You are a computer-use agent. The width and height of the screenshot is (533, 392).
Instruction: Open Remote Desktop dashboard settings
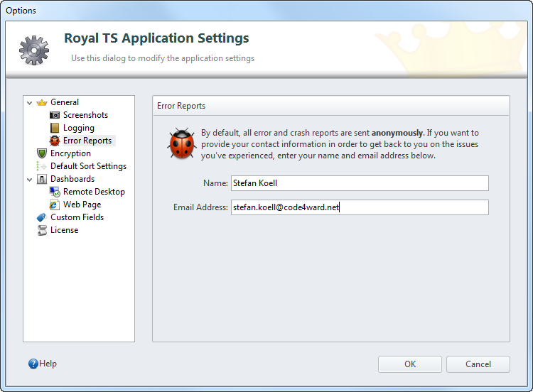click(94, 192)
